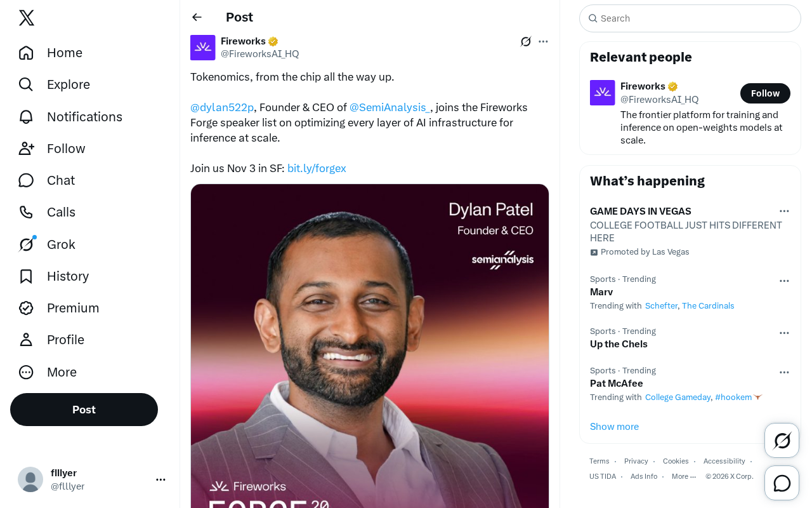Expand account menu next to flllyer
Viewport: 812px width, 508px height.
(x=161, y=479)
